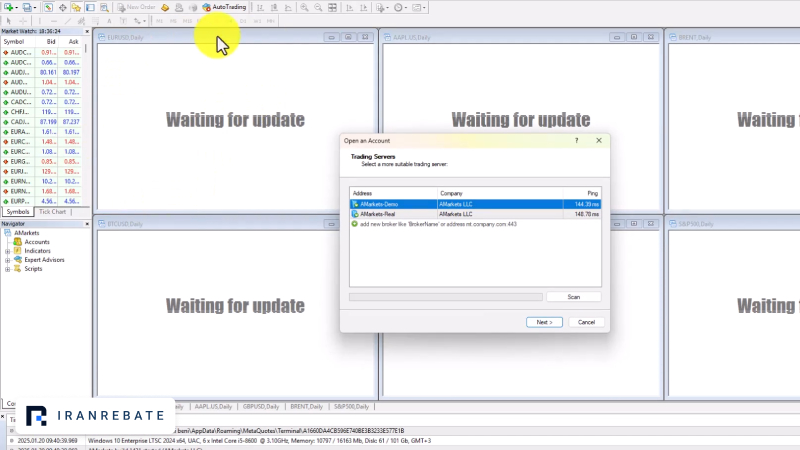Select the vertical line drawing tool
The height and width of the screenshot is (450, 800).
pyautogui.click(x=39, y=21)
